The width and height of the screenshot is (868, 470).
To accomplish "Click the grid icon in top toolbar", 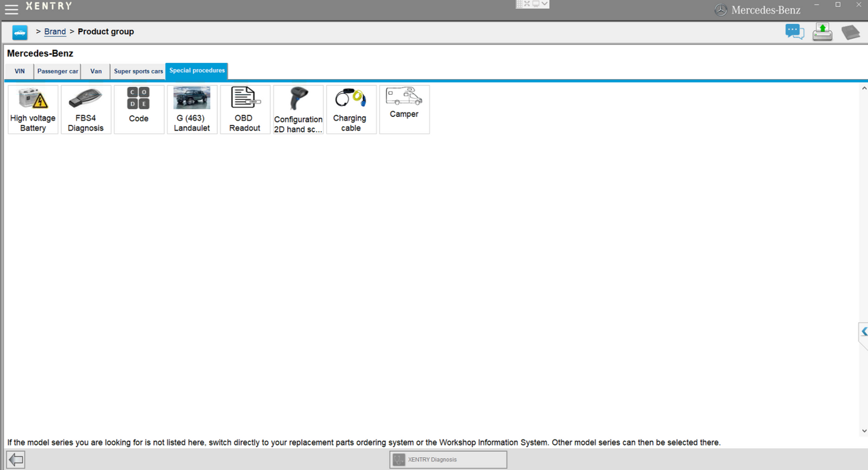I will [x=519, y=3].
